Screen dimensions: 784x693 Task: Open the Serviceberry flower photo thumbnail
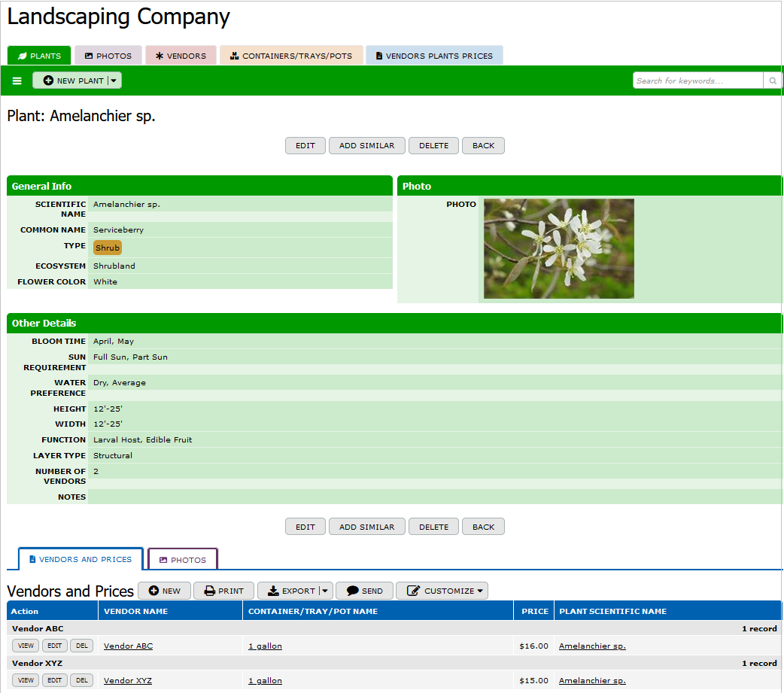558,248
